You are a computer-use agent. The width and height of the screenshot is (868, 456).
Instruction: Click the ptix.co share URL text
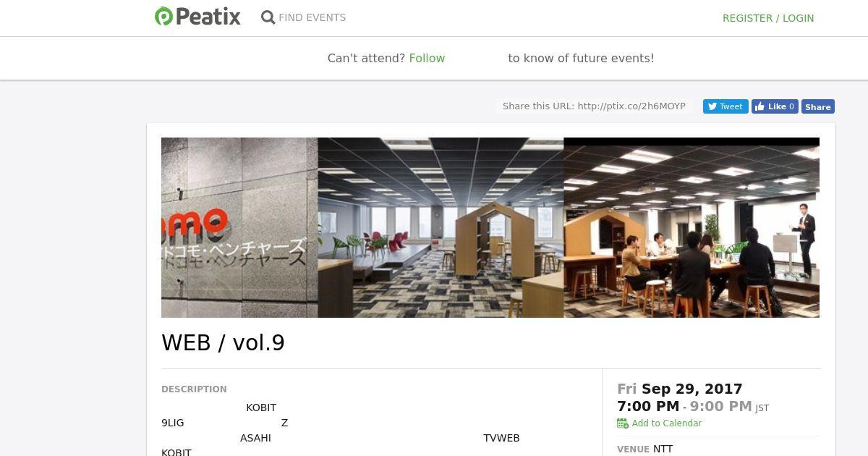pos(631,106)
